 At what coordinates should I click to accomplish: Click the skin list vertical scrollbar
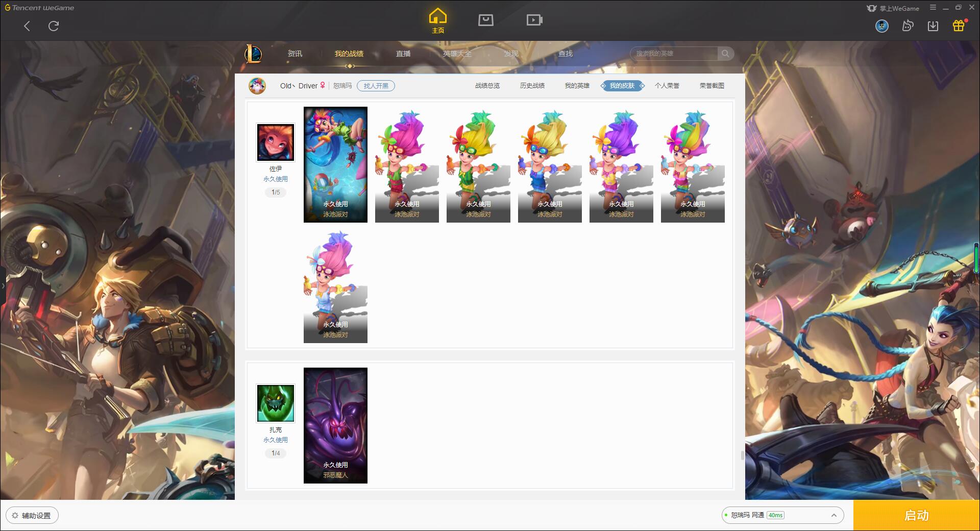click(x=743, y=455)
